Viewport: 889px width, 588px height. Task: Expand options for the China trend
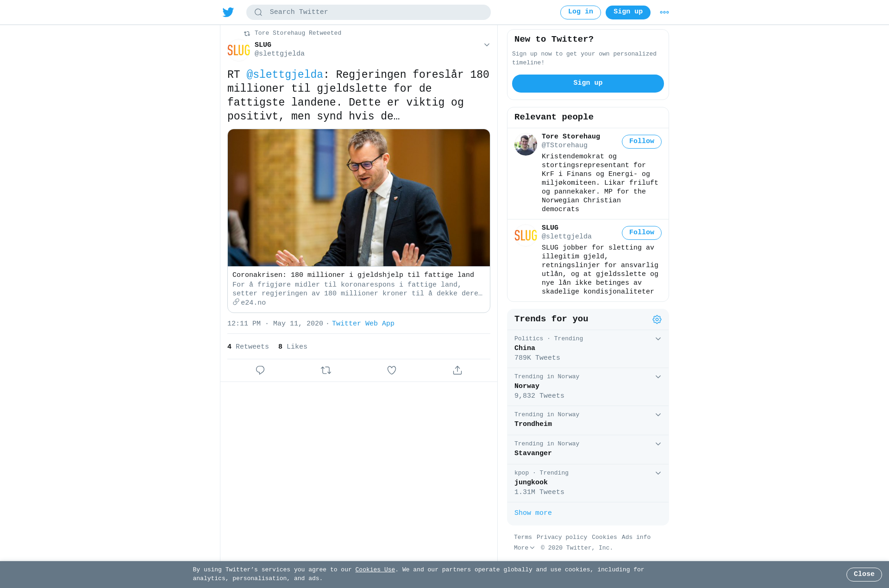click(x=658, y=339)
